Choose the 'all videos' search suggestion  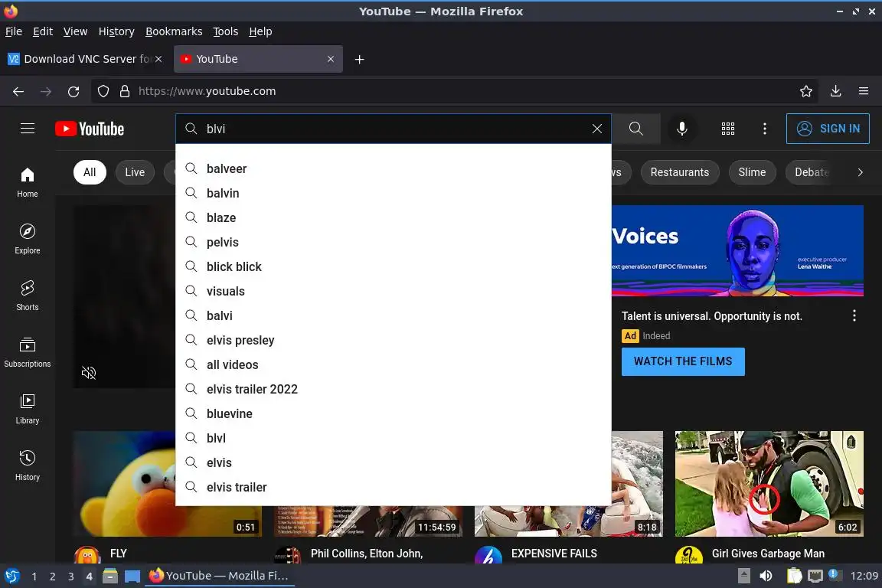pyautogui.click(x=394, y=364)
